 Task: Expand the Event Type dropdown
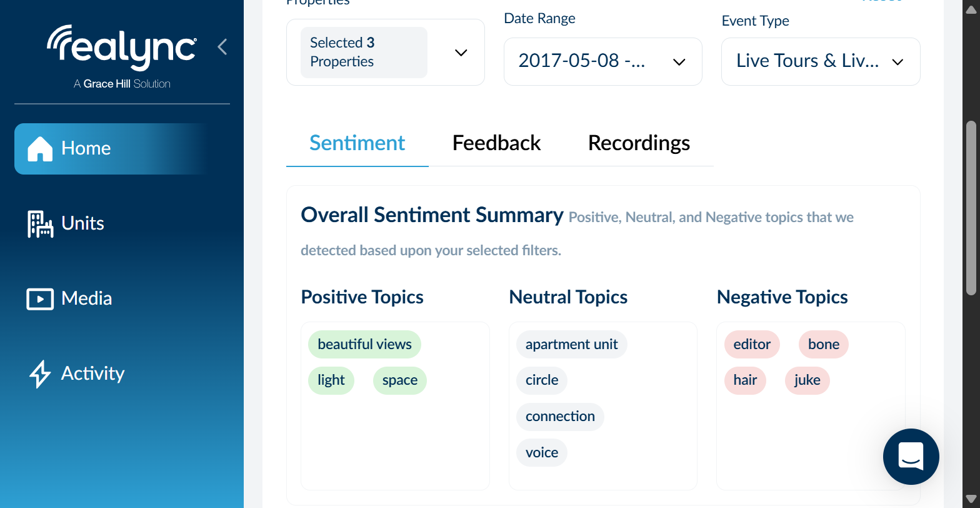click(897, 61)
